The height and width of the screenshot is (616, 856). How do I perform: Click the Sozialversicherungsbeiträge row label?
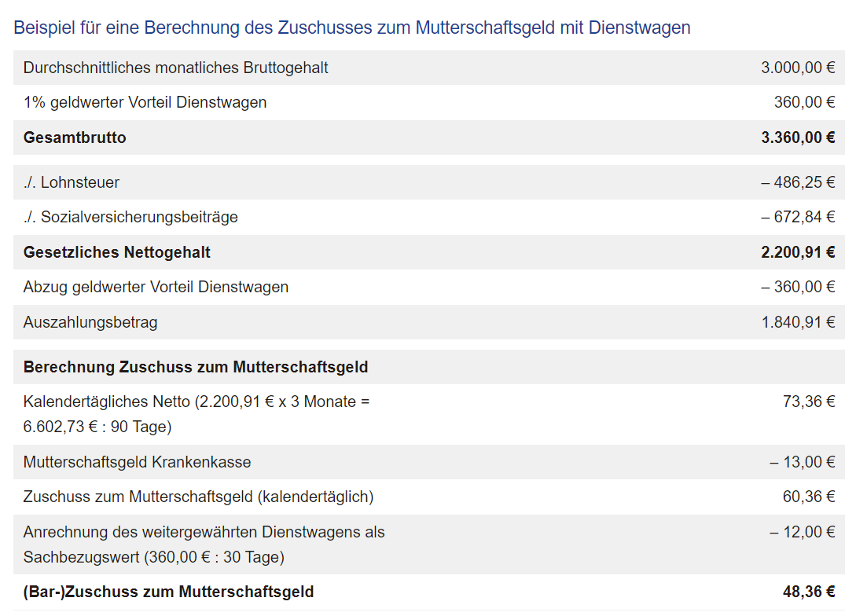tap(130, 217)
